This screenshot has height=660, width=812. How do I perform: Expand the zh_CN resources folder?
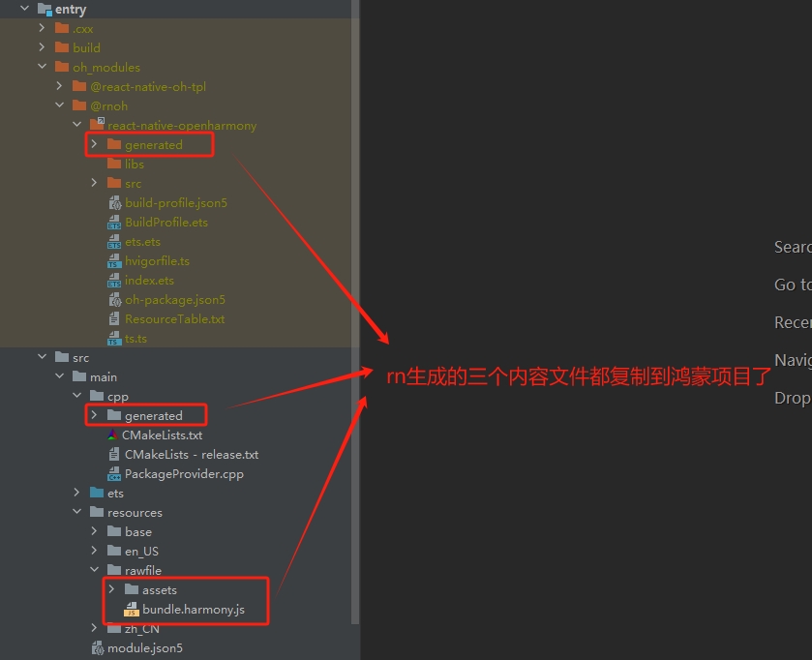pos(94,628)
